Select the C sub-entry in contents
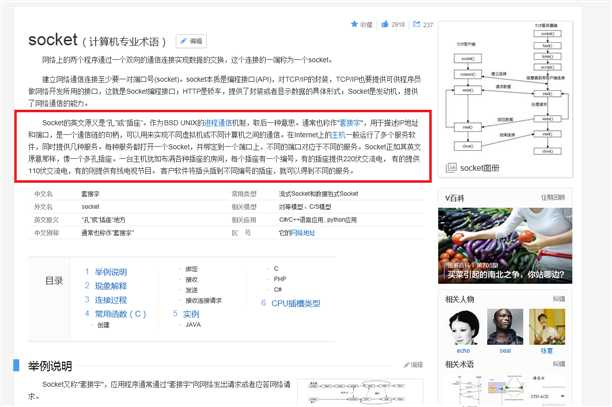Viewport: 612px width, 407px height. (x=276, y=268)
